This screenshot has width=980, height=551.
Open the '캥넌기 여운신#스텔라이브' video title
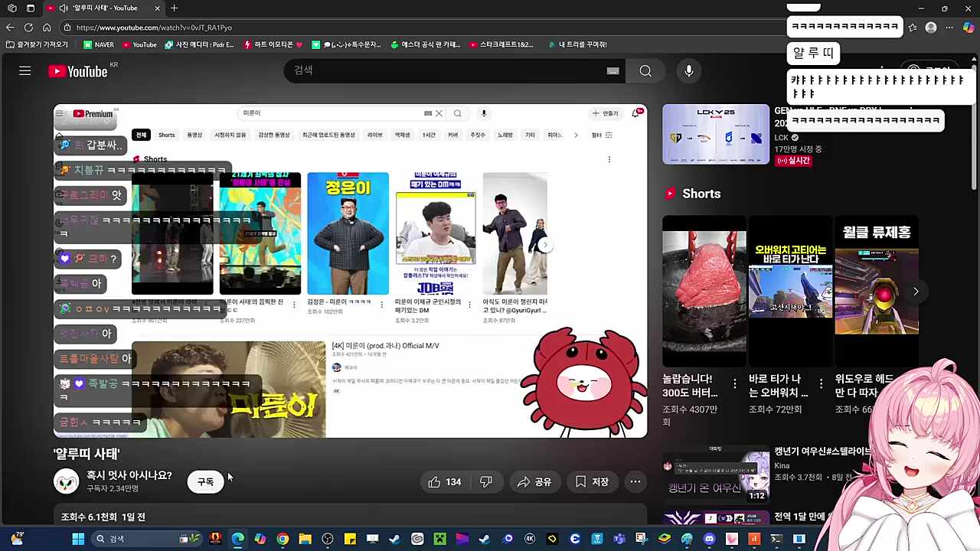823,452
